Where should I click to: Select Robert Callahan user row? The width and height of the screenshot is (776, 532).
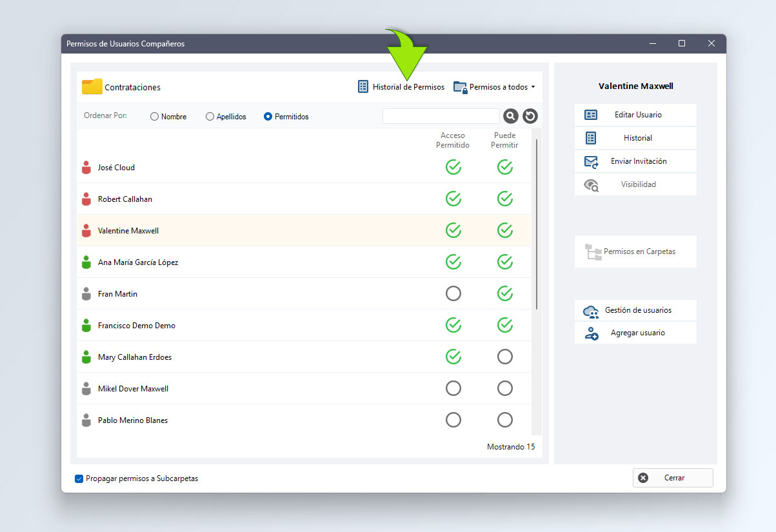click(x=258, y=199)
